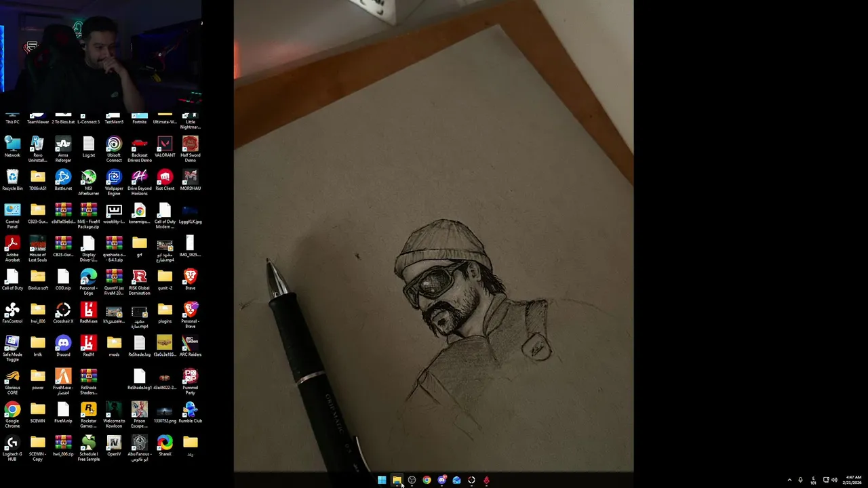The height and width of the screenshot is (488, 868).
Task: Launch FanControl shortcut
Action: (12, 313)
